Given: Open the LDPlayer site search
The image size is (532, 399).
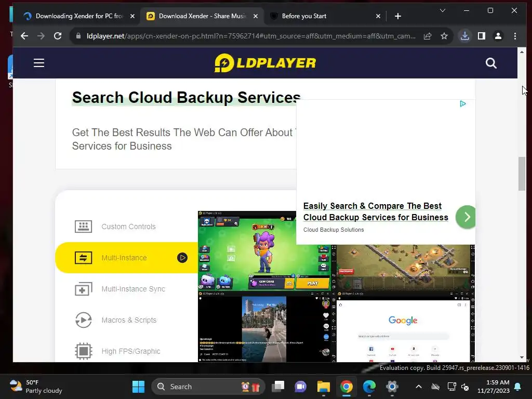Looking at the screenshot, I should pos(491,63).
